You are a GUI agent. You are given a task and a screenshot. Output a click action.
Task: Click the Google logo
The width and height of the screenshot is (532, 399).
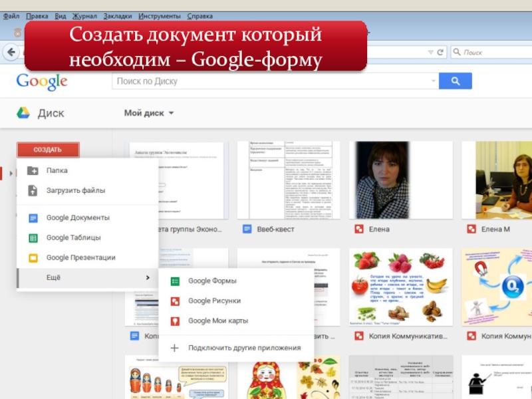point(42,82)
